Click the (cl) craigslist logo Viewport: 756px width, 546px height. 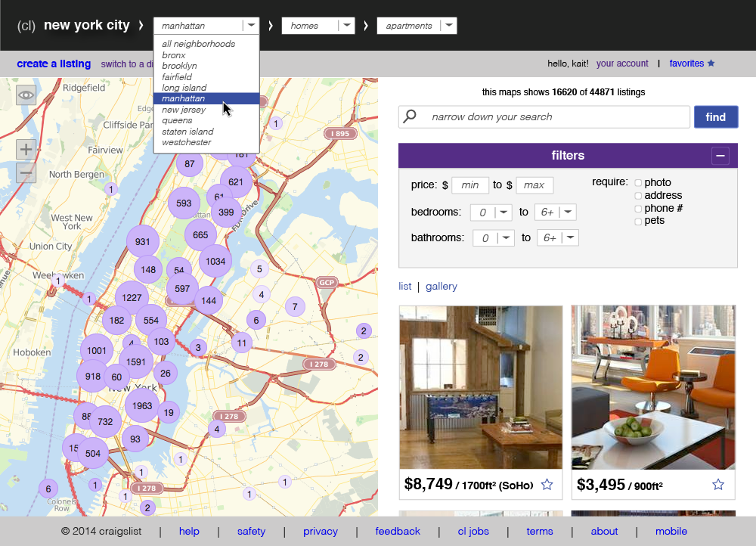pos(26,25)
